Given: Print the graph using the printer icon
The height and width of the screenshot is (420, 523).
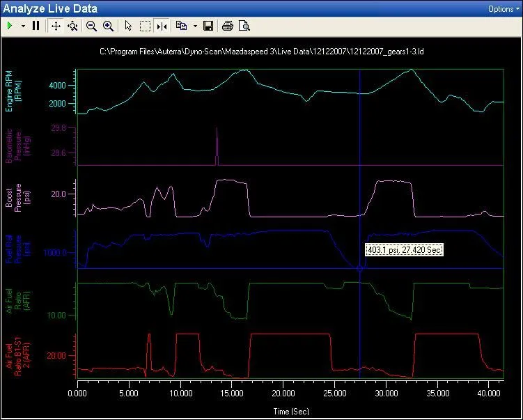Looking at the screenshot, I should (227, 26).
